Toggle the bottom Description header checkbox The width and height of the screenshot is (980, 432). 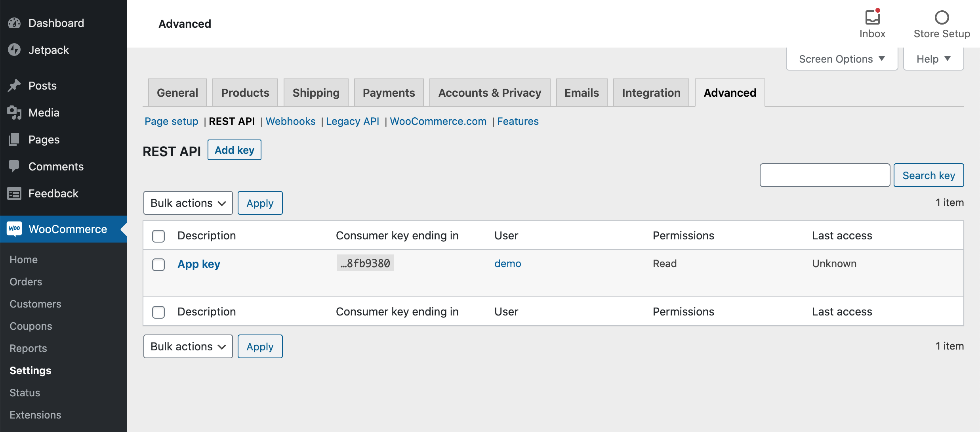point(159,312)
